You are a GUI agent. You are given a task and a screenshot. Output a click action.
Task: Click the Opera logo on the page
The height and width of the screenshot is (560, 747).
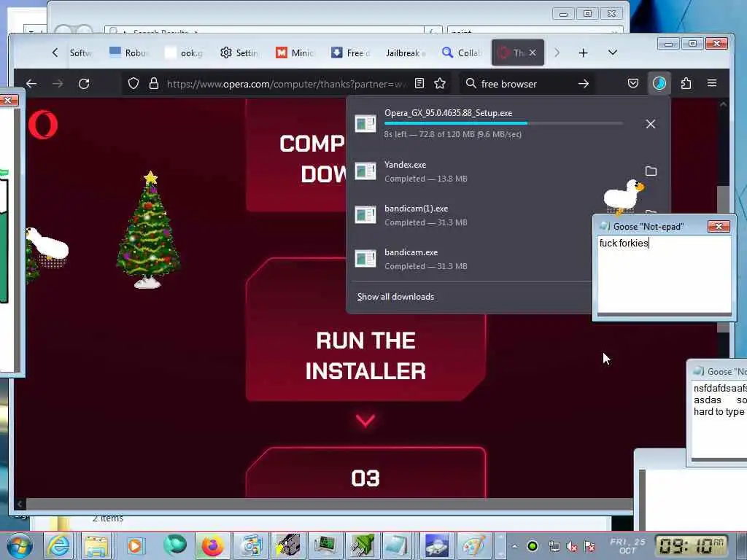click(x=43, y=125)
